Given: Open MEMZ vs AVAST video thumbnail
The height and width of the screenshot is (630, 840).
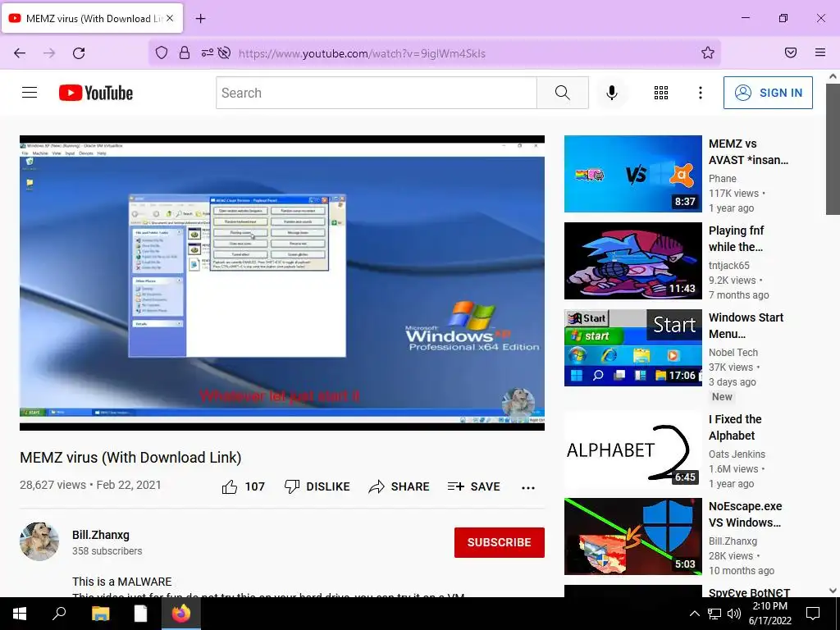Looking at the screenshot, I should coord(632,174).
